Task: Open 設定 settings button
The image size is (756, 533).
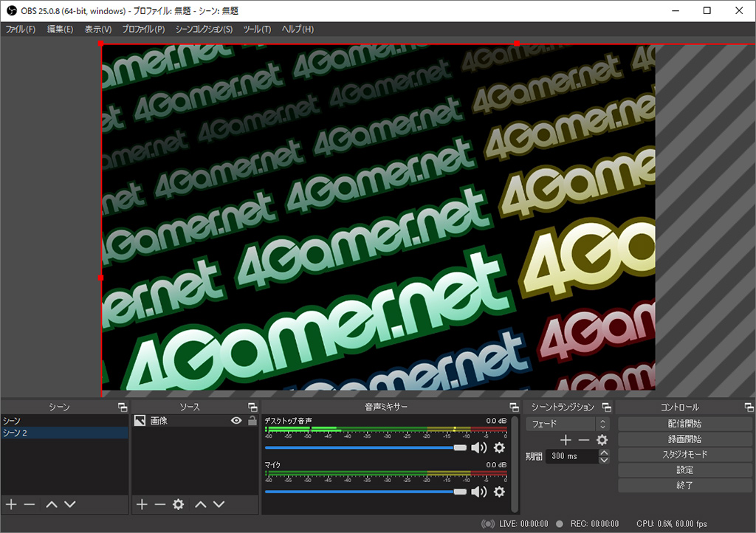Action: pyautogui.click(x=684, y=470)
